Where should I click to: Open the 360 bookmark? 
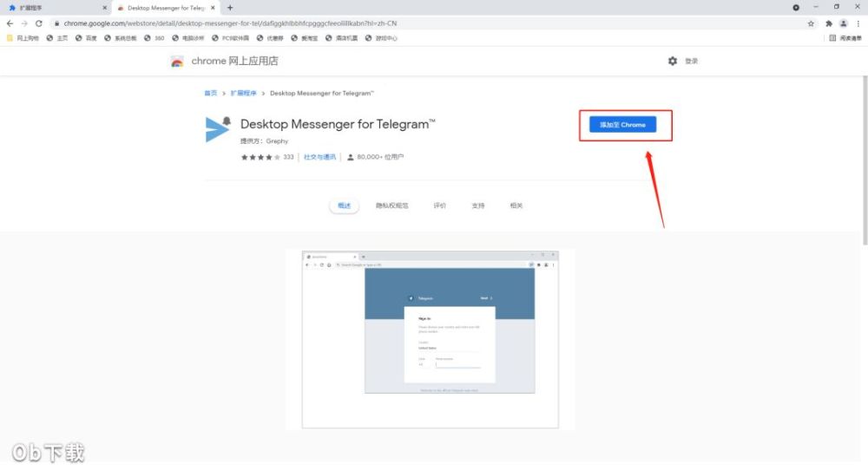[x=155, y=38]
